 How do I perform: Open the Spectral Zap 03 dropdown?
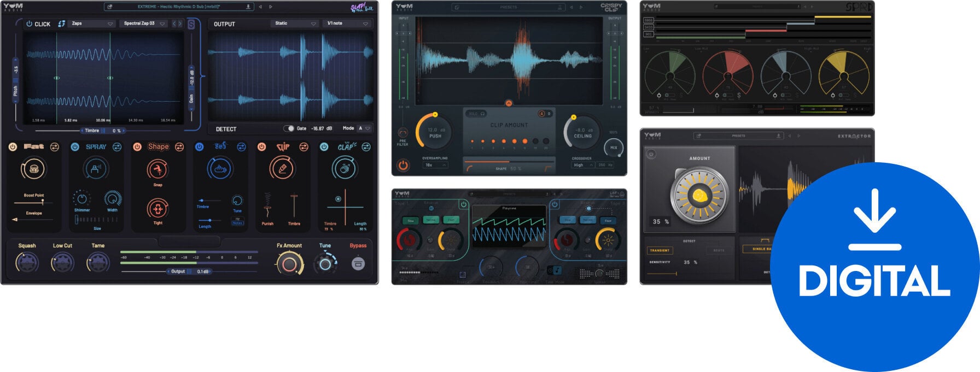tap(144, 23)
